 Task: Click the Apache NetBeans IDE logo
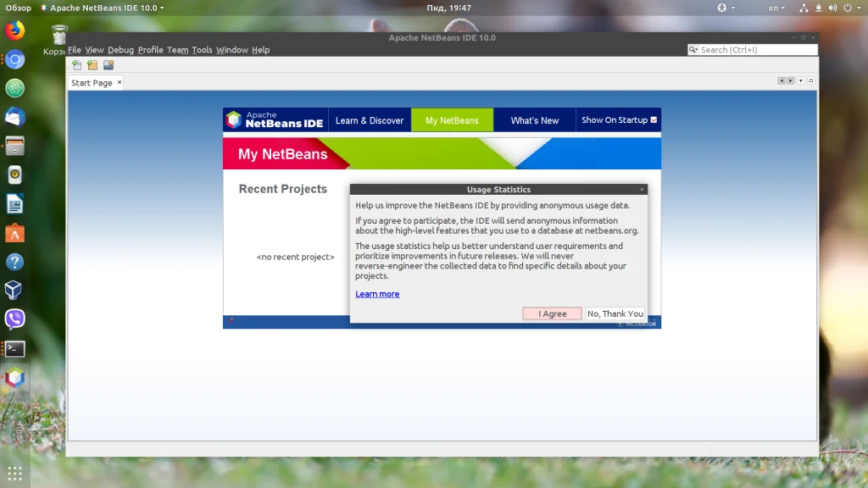275,119
